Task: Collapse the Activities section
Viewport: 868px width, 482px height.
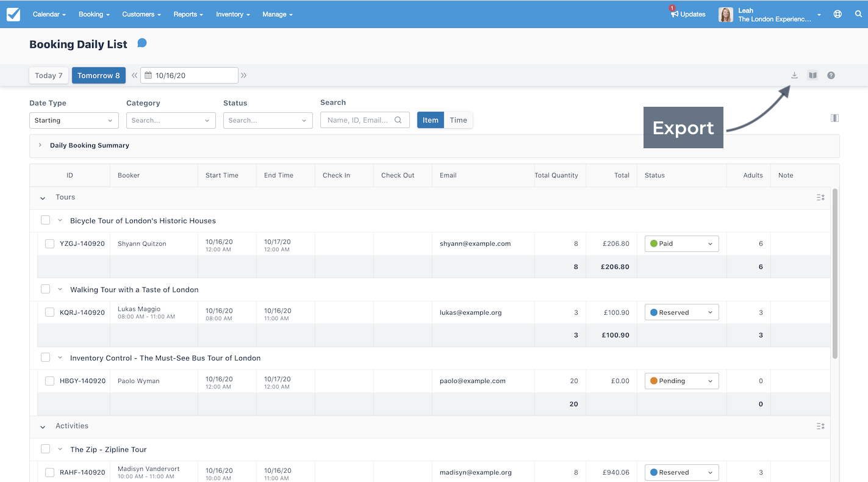Action: [43, 427]
